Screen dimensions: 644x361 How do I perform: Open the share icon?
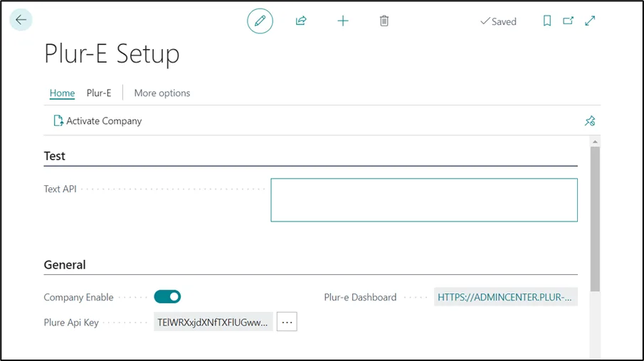301,21
